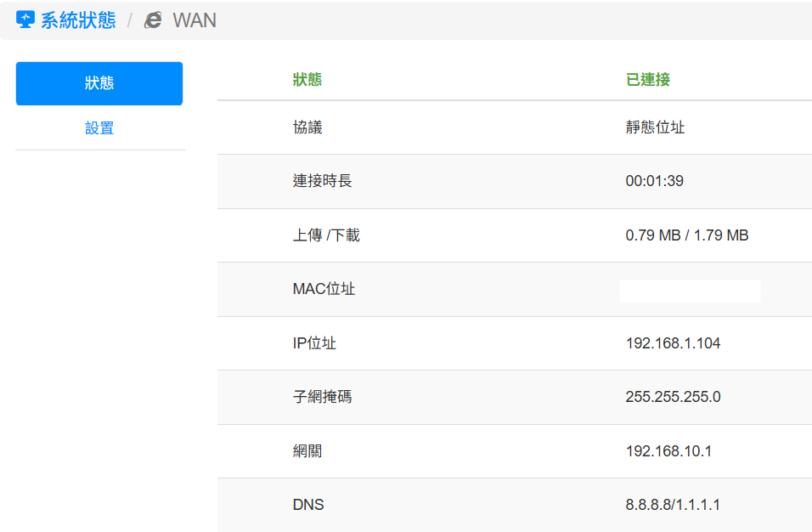Viewport: 812px width, 532px height.
Task: Click the DNS value 8.8.8.8/1.1.1.1
Action: point(673,505)
